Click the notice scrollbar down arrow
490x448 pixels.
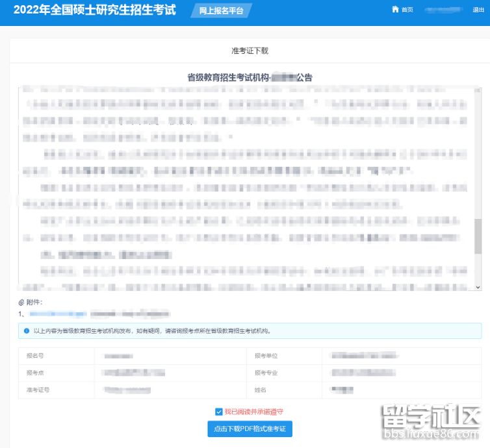click(x=478, y=286)
